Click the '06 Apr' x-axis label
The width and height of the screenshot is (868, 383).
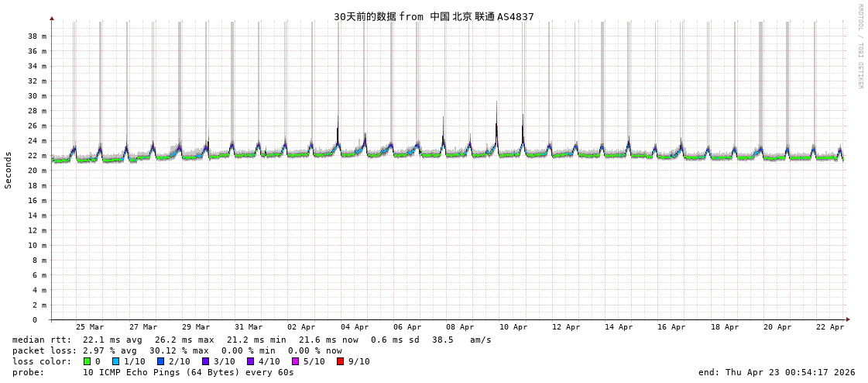(x=407, y=328)
